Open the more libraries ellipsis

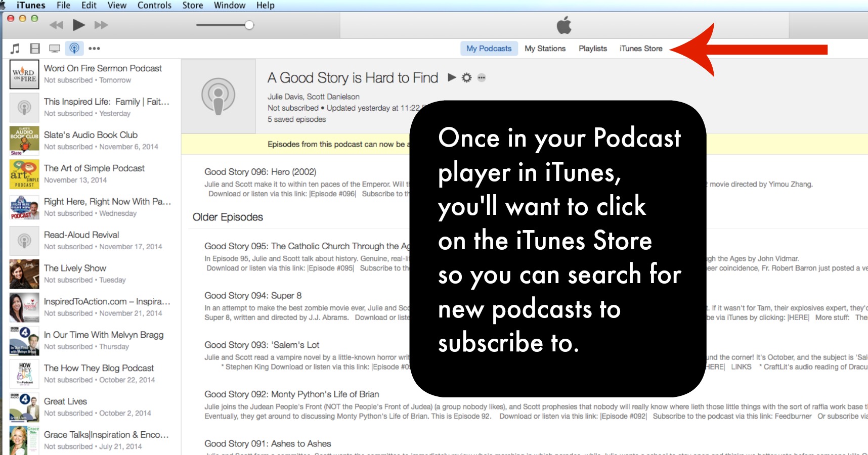click(x=94, y=49)
